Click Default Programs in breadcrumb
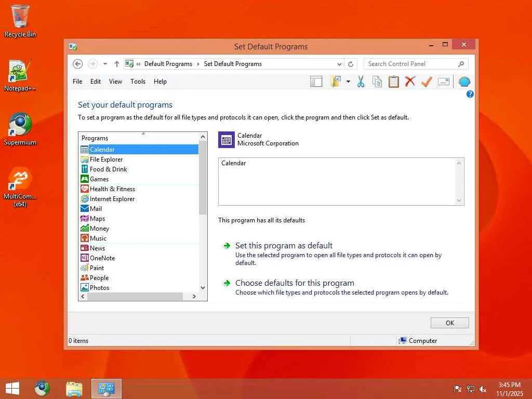Image resolution: width=532 pixels, height=399 pixels. (168, 64)
